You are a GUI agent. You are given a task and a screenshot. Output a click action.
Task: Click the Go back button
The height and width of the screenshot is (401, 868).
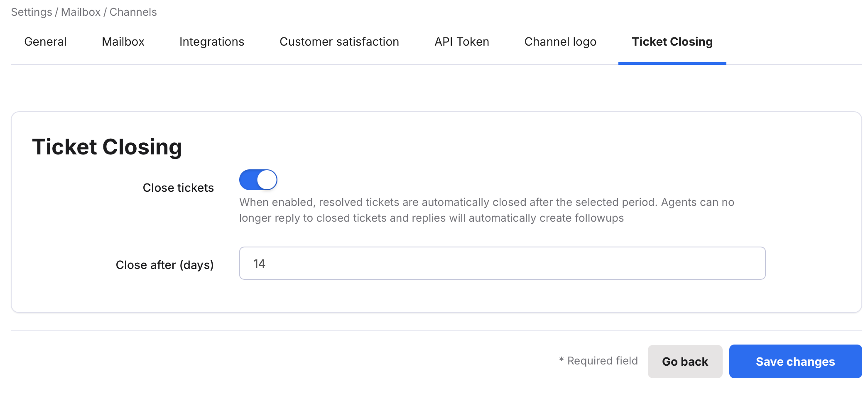pos(685,362)
